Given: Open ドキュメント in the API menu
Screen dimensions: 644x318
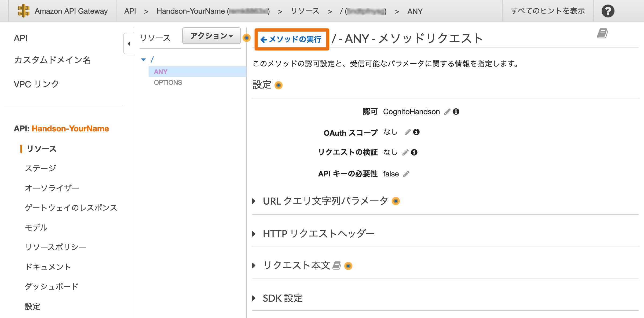Looking at the screenshot, I should point(48,267).
